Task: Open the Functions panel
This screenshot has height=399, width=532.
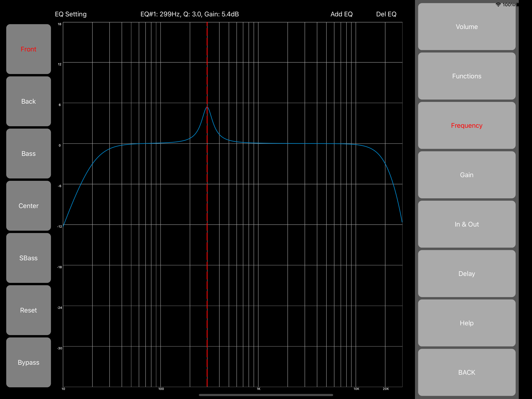Action: 467,76
